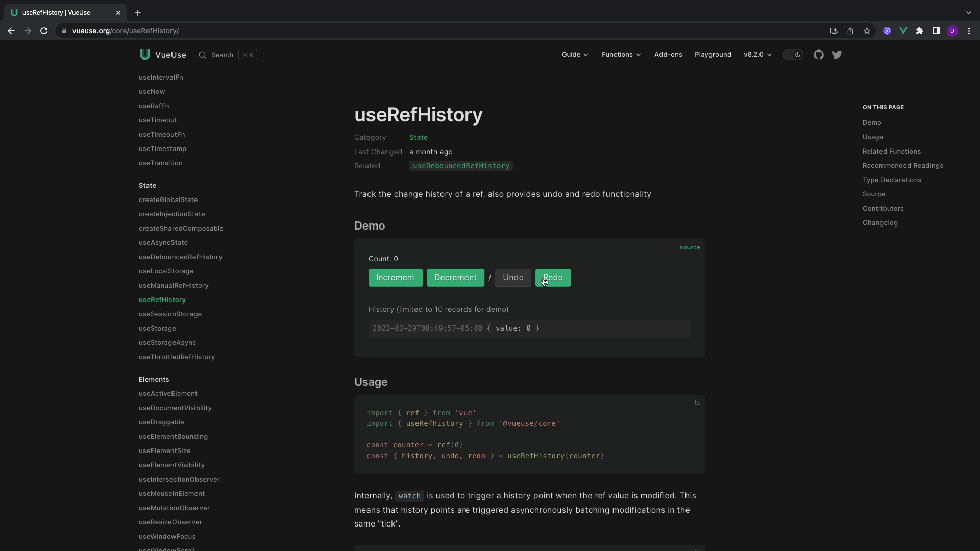
Task: Jump to Related Functions in page outline
Action: click(x=892, y=152)
